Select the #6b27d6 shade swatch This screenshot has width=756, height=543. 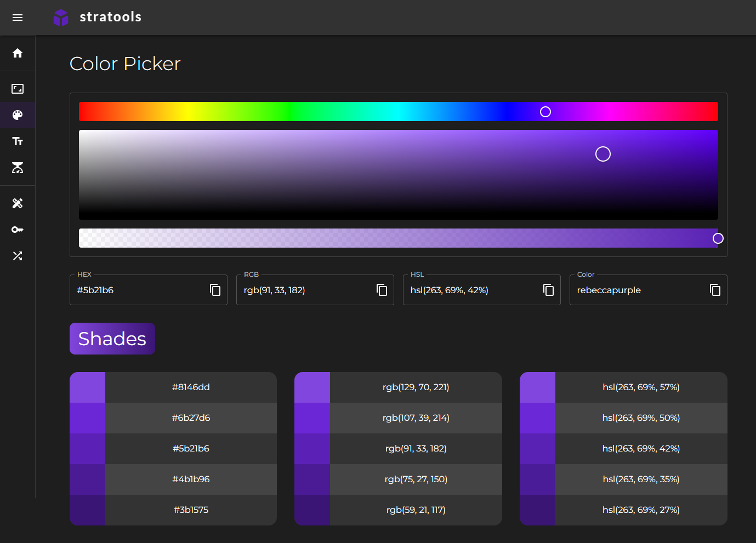click(x=87, y=418)
